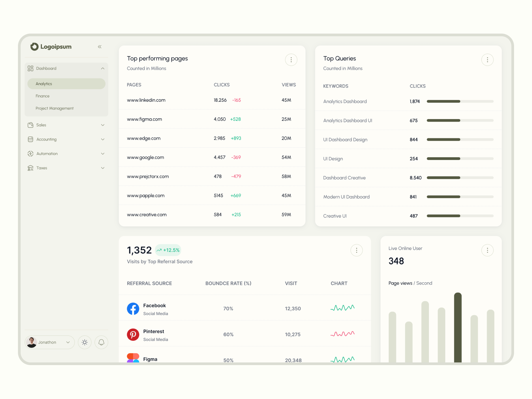Collapse the sidebar with double-chevron control
532x399 pixels.
[99, 47]
